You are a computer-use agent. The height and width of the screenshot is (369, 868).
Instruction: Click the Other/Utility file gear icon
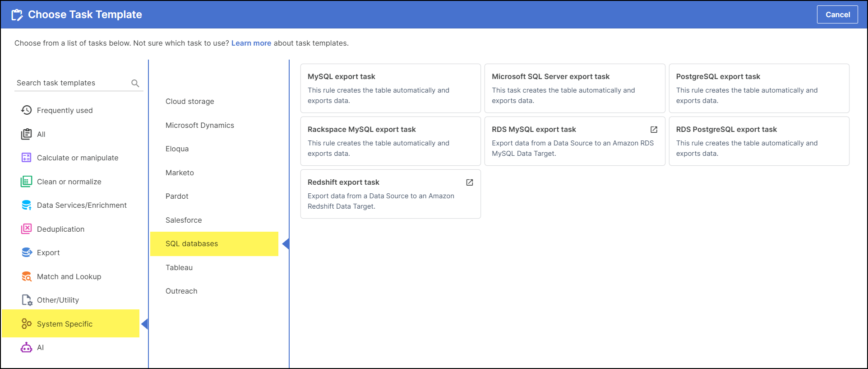click(x=27, y=300)
